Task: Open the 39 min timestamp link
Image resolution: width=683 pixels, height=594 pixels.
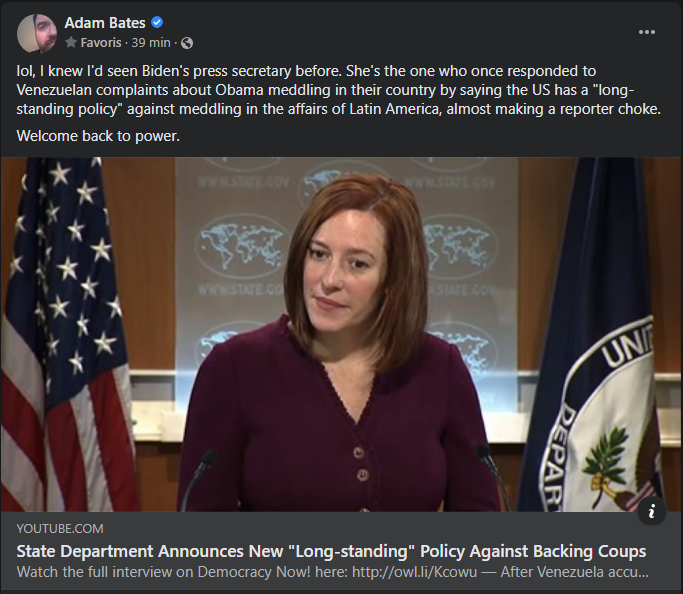Action: (151, 43)
